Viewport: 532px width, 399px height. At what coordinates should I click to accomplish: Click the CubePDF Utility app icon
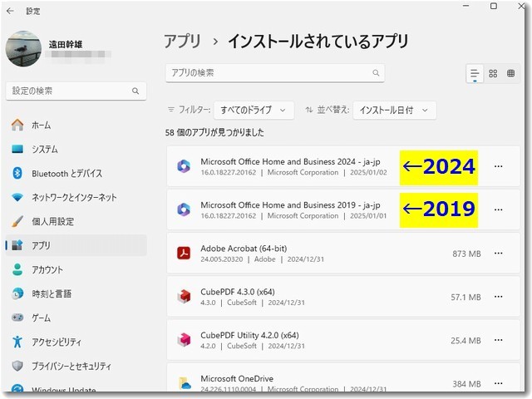(184, 340)
